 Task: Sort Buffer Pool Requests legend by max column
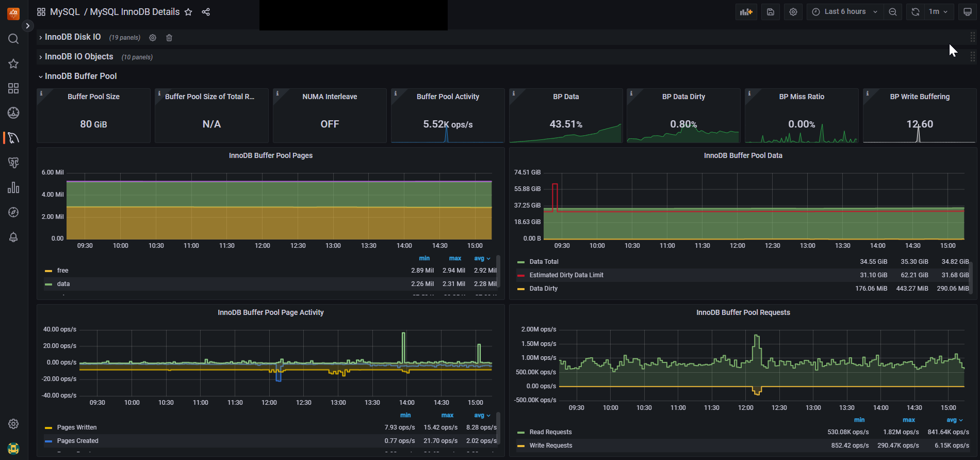[909, 420]
